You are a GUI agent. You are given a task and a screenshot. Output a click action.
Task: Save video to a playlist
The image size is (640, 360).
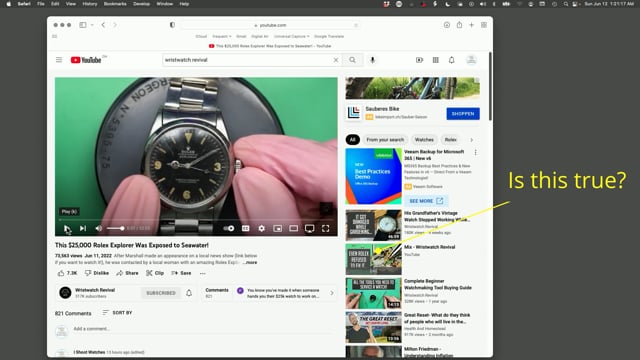click(181, 273)
